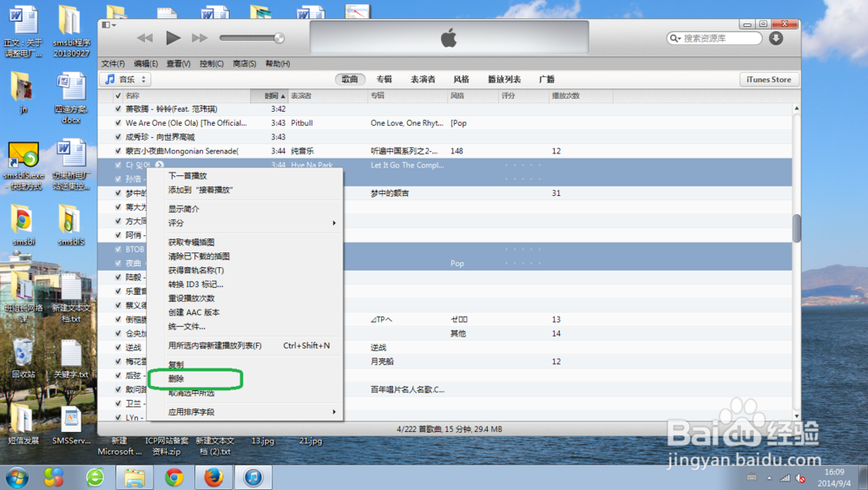
Task: Skip forward to the next track
Action: tap(200, 37)
